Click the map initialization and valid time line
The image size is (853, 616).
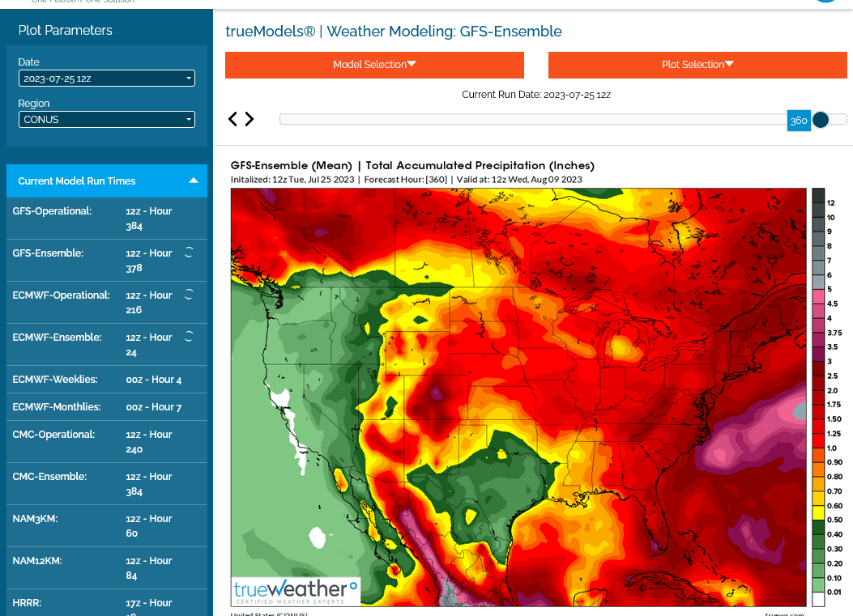[x=407, y=180]
